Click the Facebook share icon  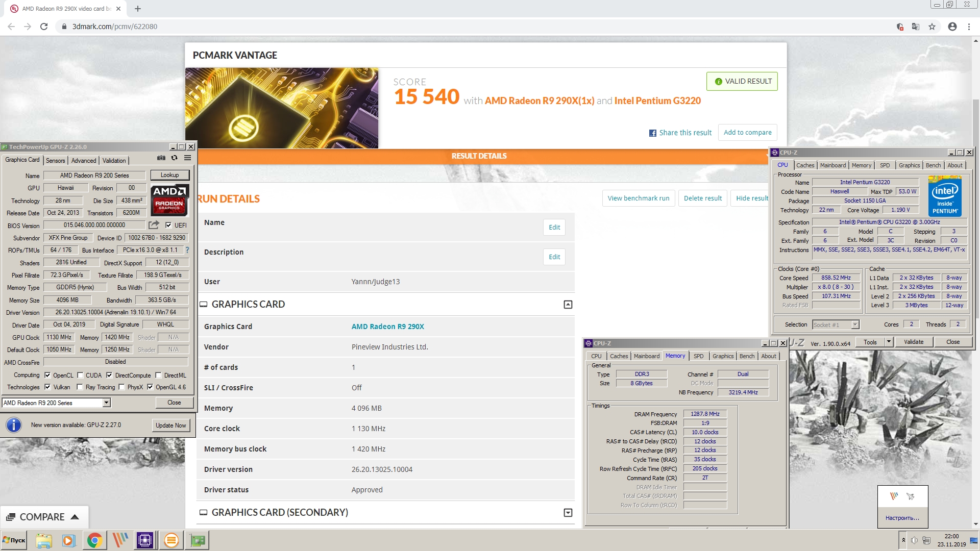tap(652, 133)
